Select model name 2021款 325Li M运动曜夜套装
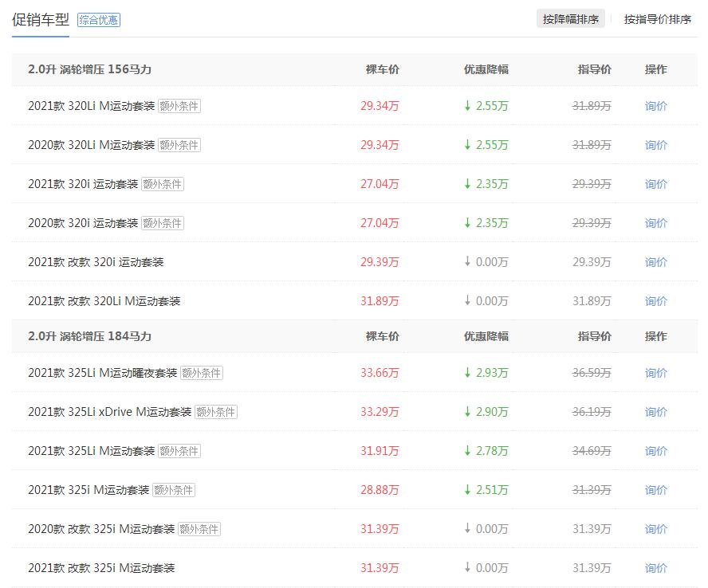 tap(103, 373)
